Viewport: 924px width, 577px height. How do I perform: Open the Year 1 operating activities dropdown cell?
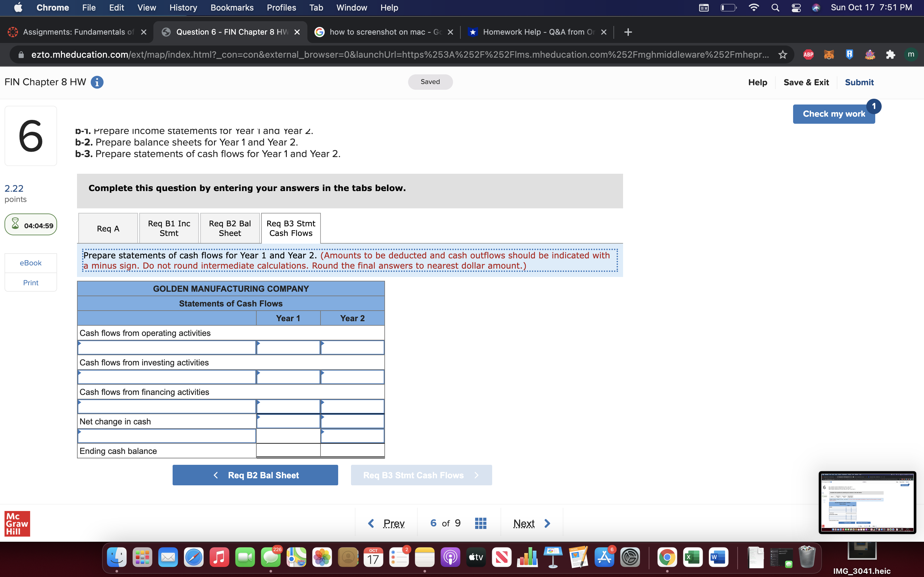(288, 347)
